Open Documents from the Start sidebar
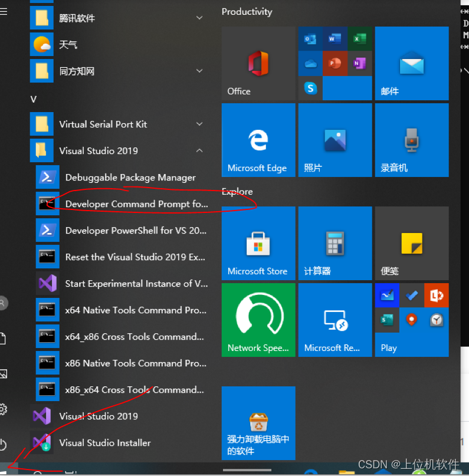The image size is (469, 476). tap(3, 339)
